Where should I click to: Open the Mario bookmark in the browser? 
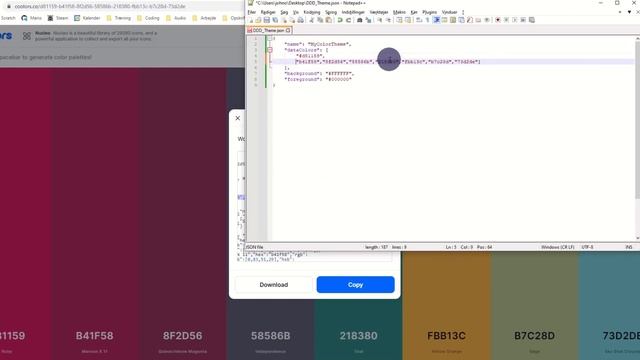(31, 18)
